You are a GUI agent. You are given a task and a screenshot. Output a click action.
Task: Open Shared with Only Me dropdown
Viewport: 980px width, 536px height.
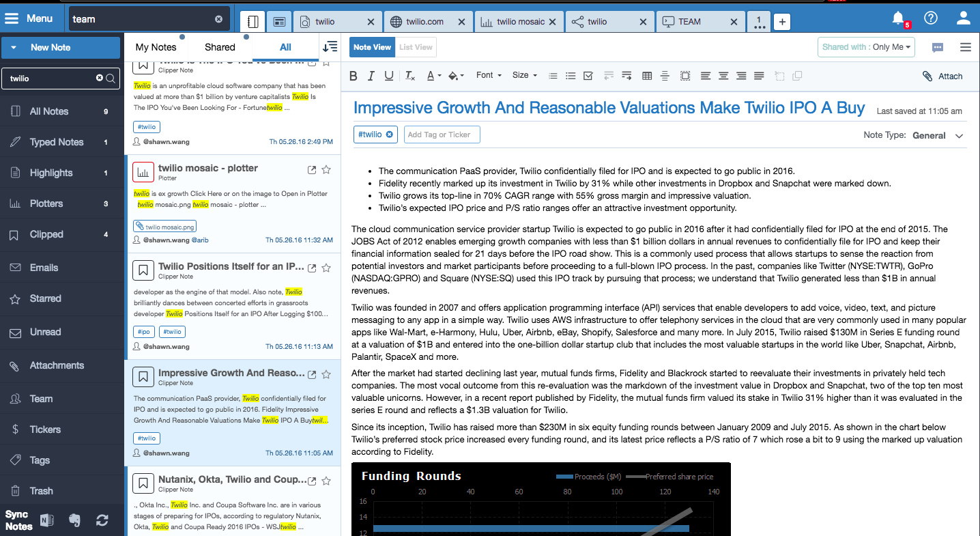coord(866,47)
